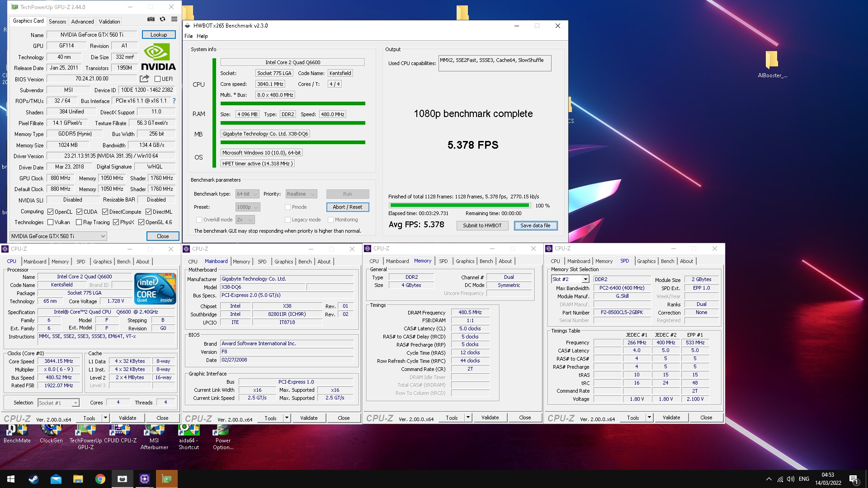Enable the Monitoring checkbox in HWBOT x265

(330, 220)
